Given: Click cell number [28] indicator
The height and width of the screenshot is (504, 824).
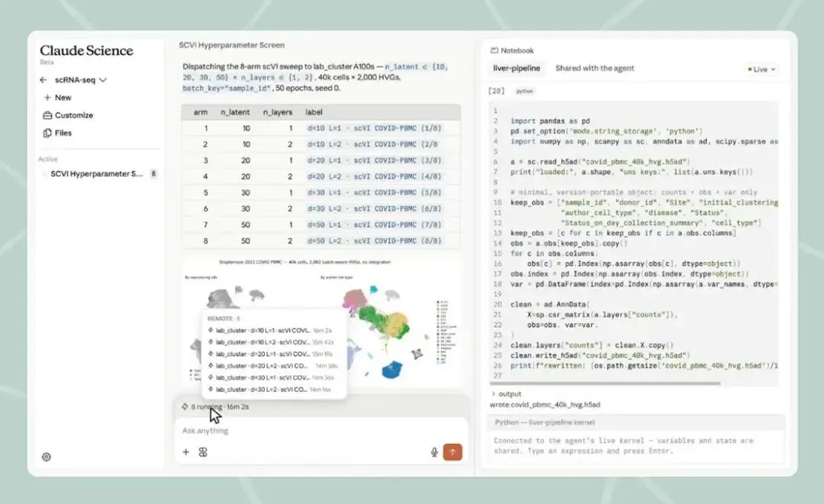Looking at the screenshot, I should 496,91.
